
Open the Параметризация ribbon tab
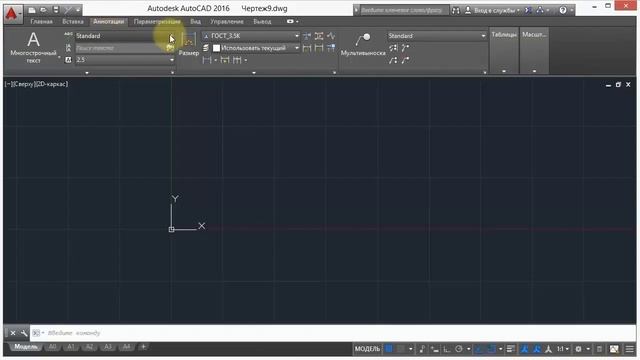tap(157, 22)
